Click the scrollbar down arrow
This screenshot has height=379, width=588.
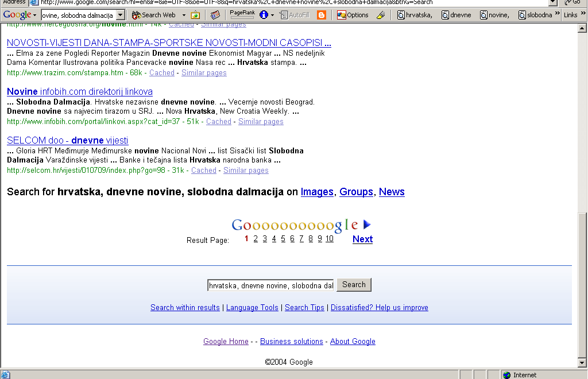582,362
